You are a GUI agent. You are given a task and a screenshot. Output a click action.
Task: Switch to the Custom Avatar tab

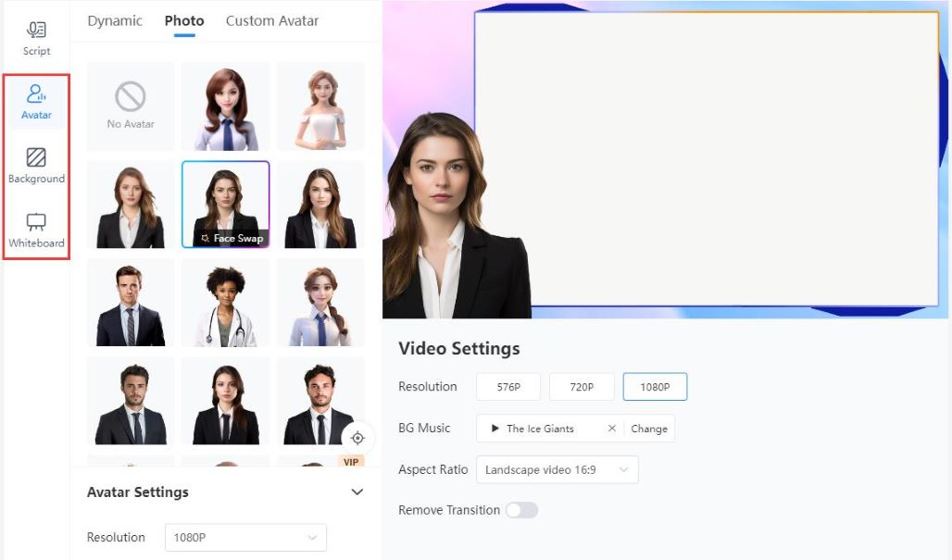(x=271, y=20)
